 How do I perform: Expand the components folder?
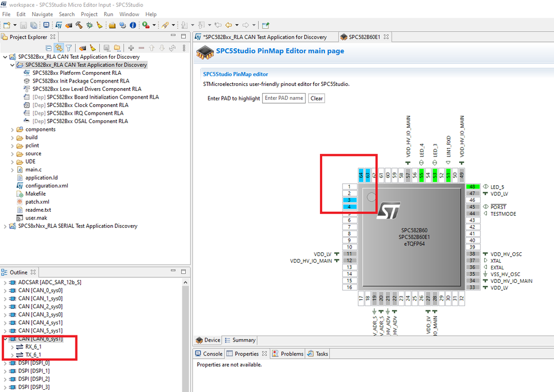point(12,130)
